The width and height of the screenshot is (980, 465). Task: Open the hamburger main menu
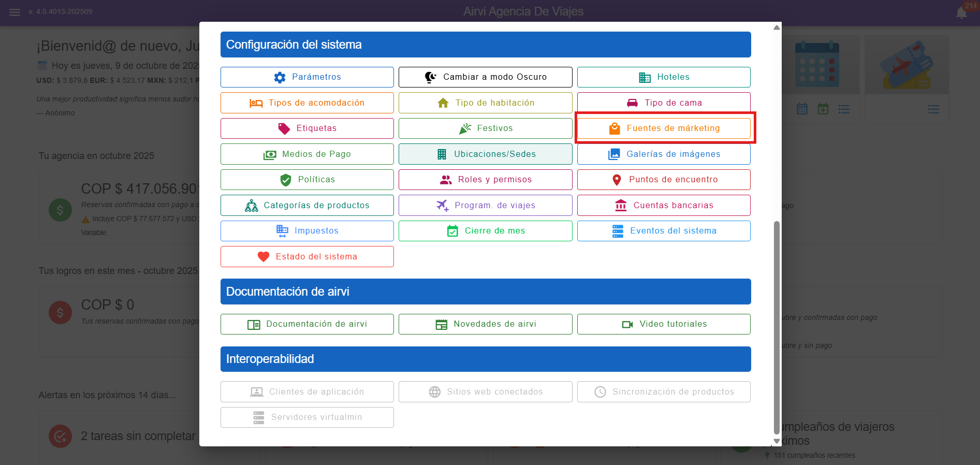[14, 12]
